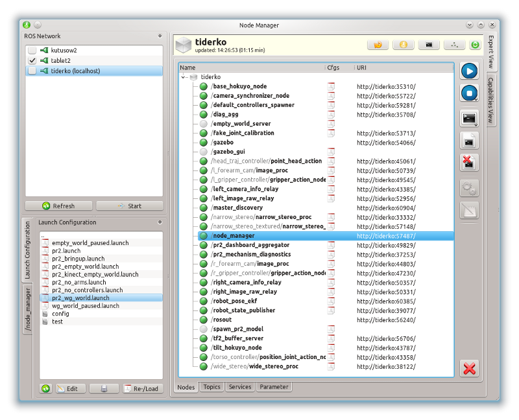Click the blue stop button for selected nodes
The width and height of the screenshot is (519, 420).
[469, 93]
